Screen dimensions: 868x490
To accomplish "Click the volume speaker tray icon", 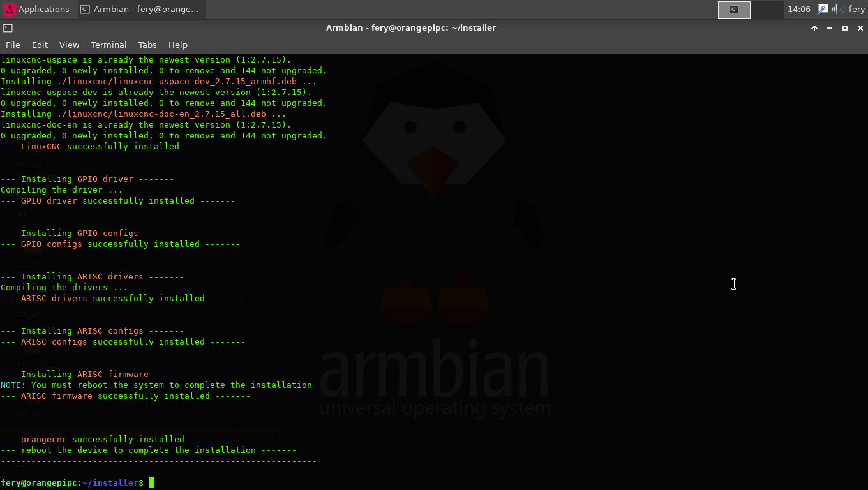I will pyautogui.click(x=837, y=9).
